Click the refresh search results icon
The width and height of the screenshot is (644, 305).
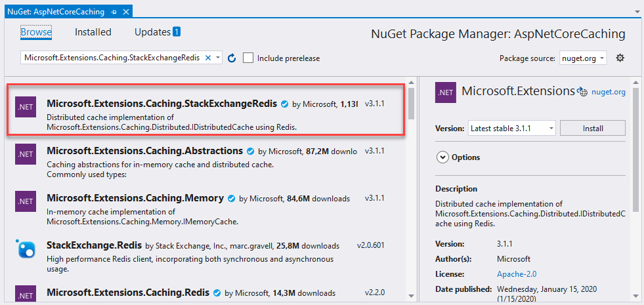click(231, 58)
